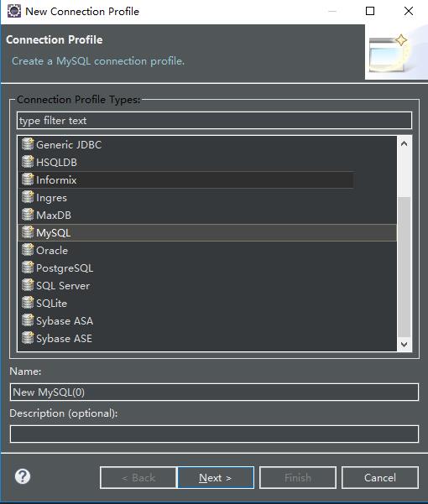
Task: Click the disabled Finish button
Action: click(298, 478)
